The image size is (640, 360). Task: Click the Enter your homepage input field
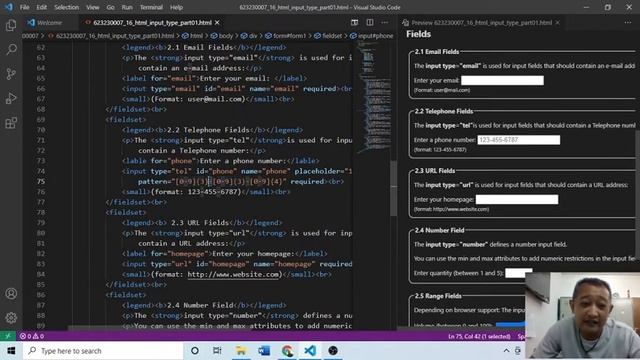517,199
